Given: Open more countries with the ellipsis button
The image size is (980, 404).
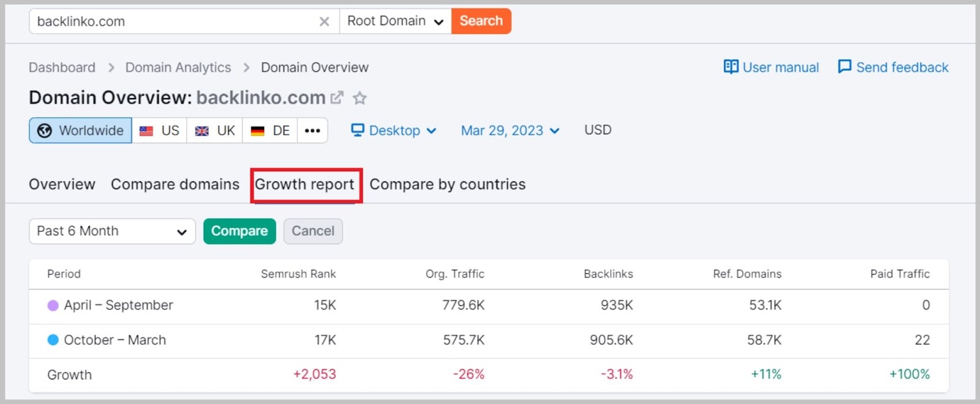Looking at the screenshot, I should pyautogui.click(x=312, y=131).
